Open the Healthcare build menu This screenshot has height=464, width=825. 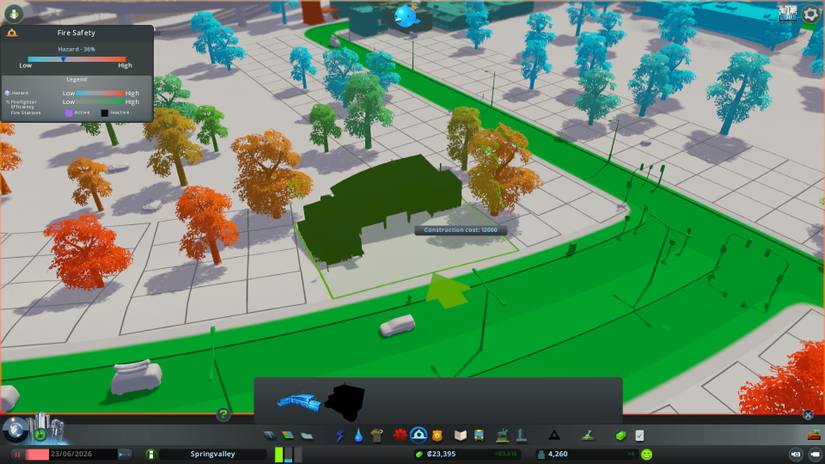pos(400,435)
